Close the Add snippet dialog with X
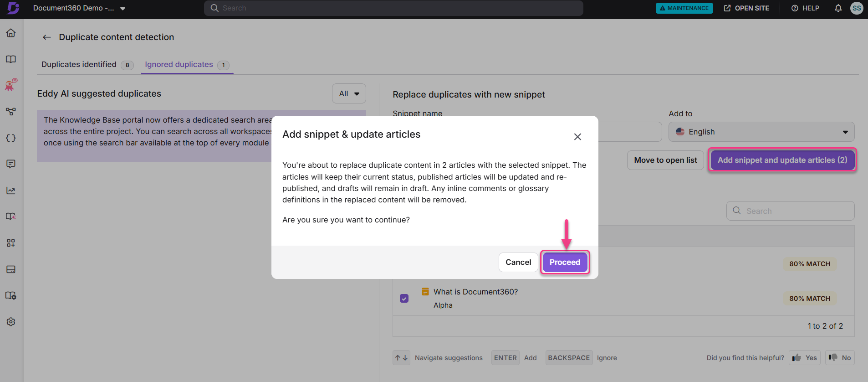 pos(577,137)
